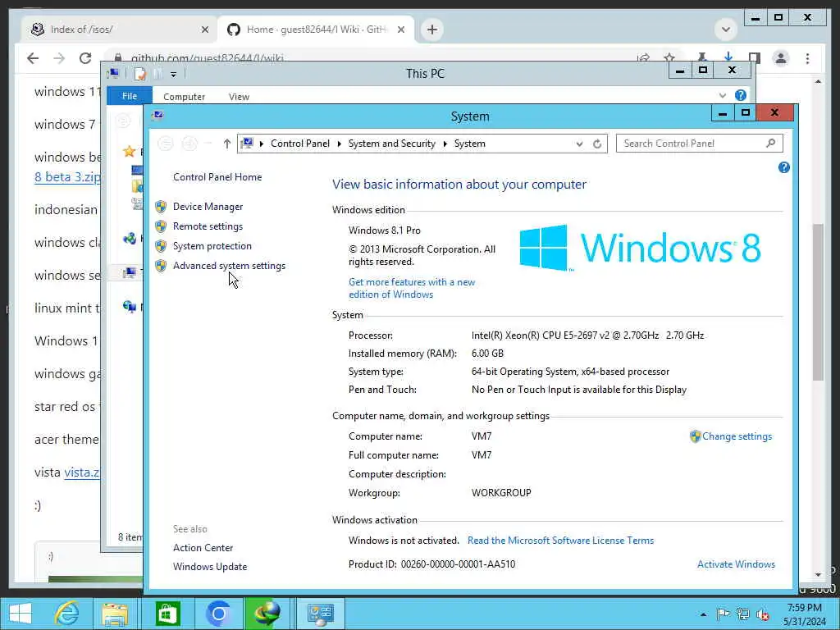Reload the browser page

click(x=85, y=58)
